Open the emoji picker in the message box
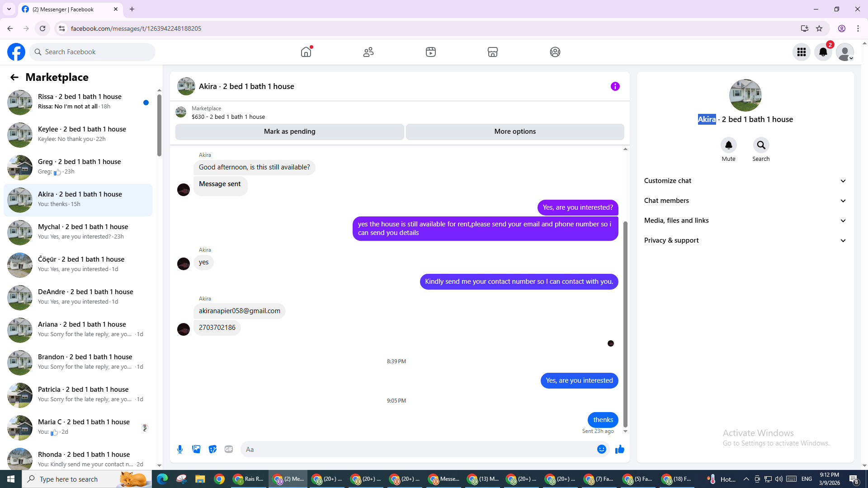Image resolution: width=868 pixels, height=488 pixels. (601, 449)
